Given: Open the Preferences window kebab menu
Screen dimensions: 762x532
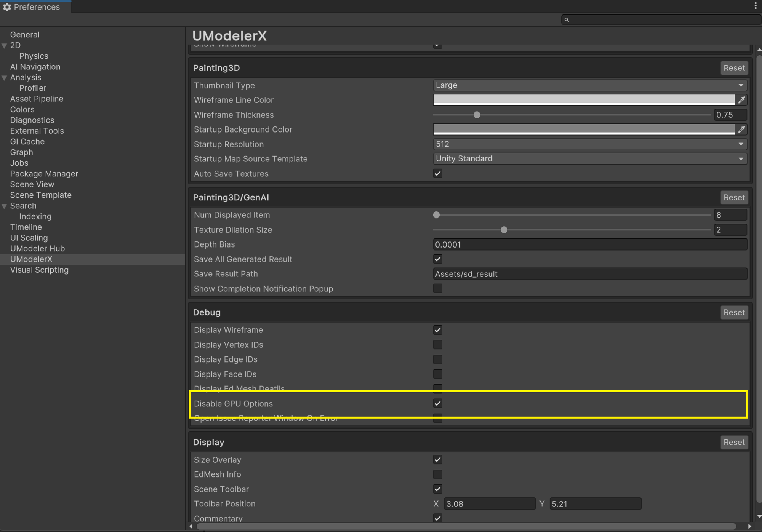Looking at the screenshot, I should 756,6.
